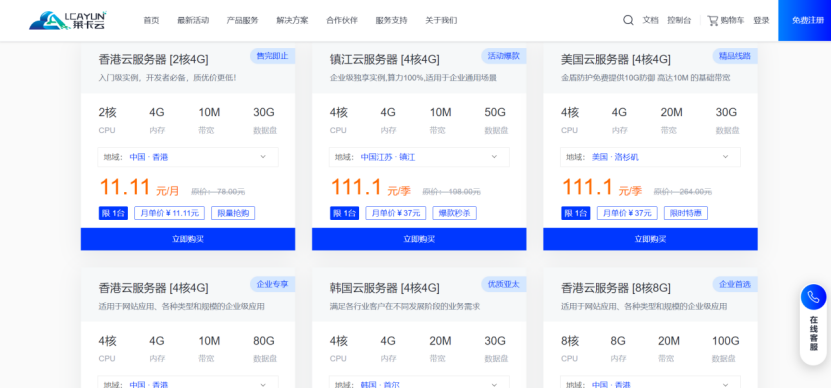Click description 入门级实例，开发者必备

pyautogui.click(x=167, y=78)
